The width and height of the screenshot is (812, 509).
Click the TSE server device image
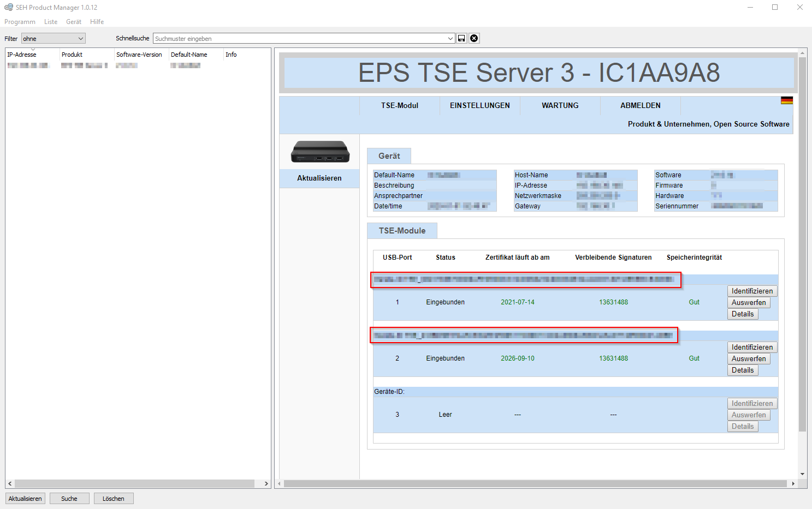320,152
